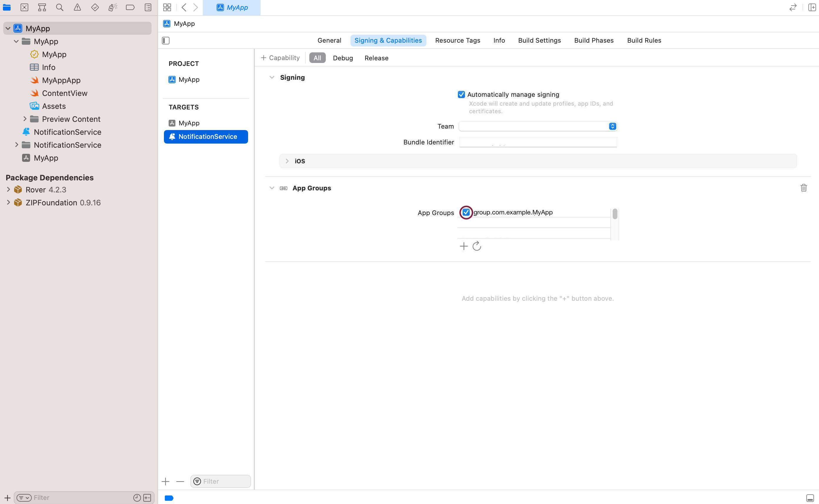Expand the Preview Content folder
Screen dimensions: 819x504
[x=25, y=119]
